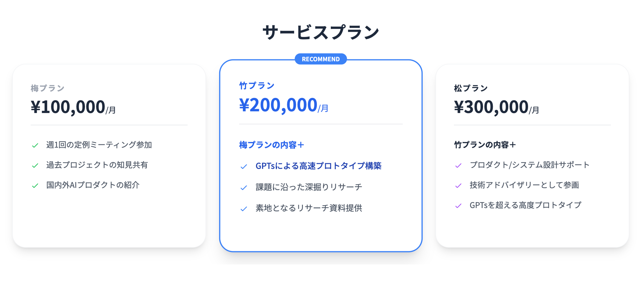The height and width of the screenshot is (282, 644).
Task: Click purple checkmark beside プロダクト/システム設計サポート
Action: click(458, 165)
